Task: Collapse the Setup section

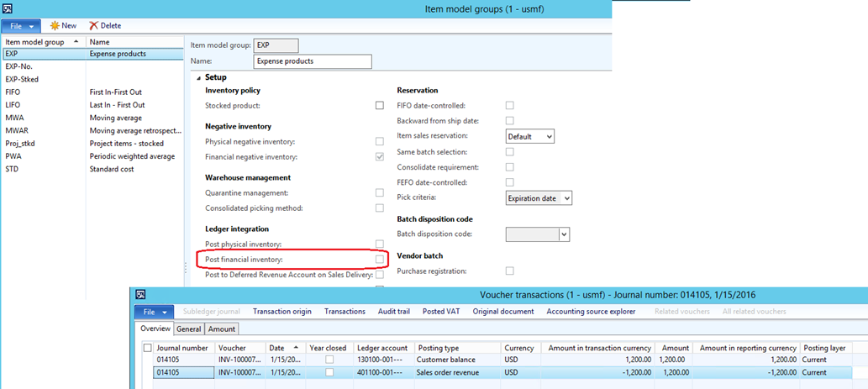Action: [199, 77]
